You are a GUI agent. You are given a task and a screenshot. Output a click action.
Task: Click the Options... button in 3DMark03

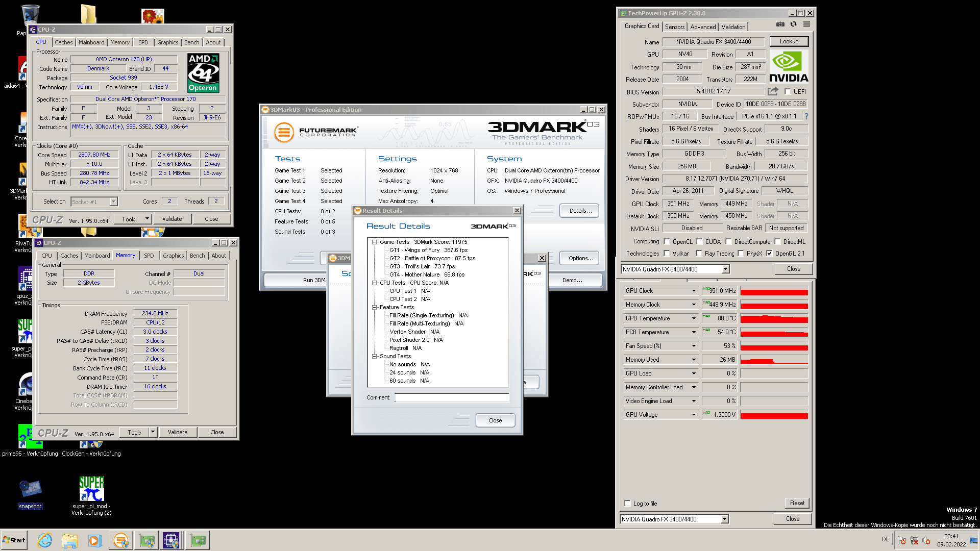[x=580, y=258]
